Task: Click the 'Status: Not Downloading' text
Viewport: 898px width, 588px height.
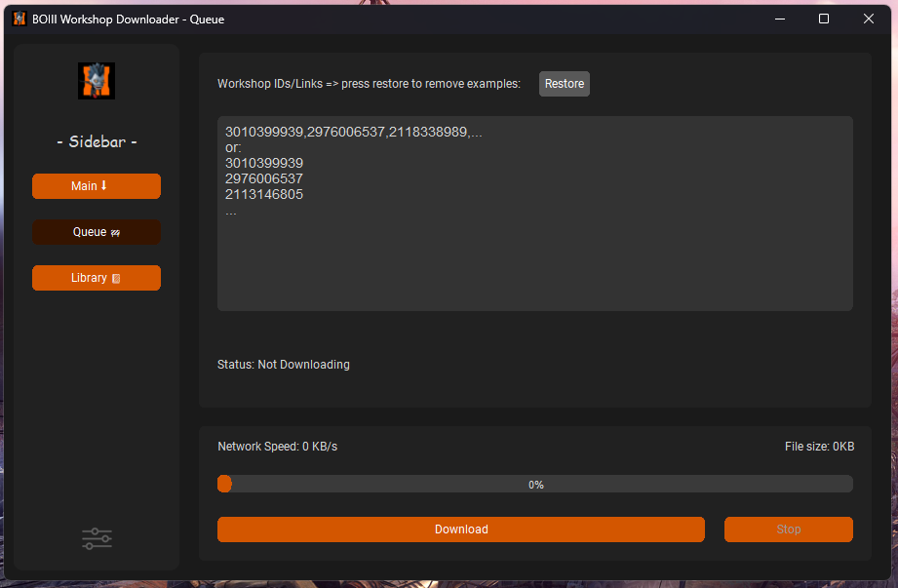Action: pos(284,364)
